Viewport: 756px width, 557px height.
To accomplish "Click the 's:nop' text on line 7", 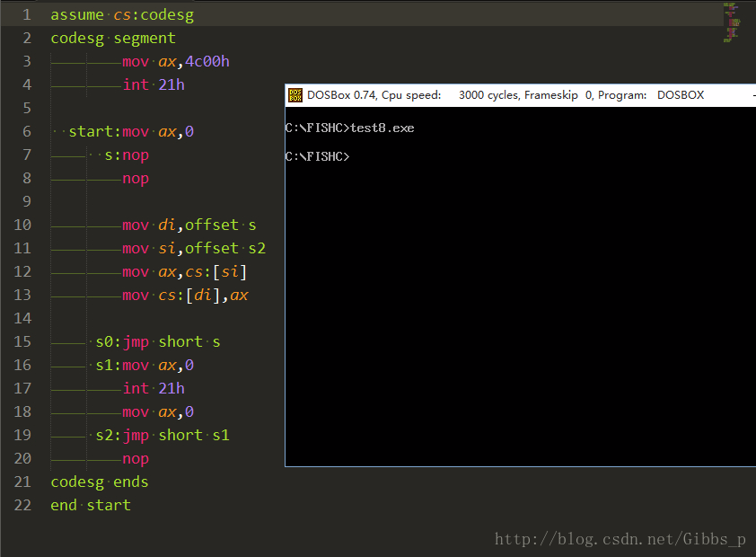I will pos(127,155).
